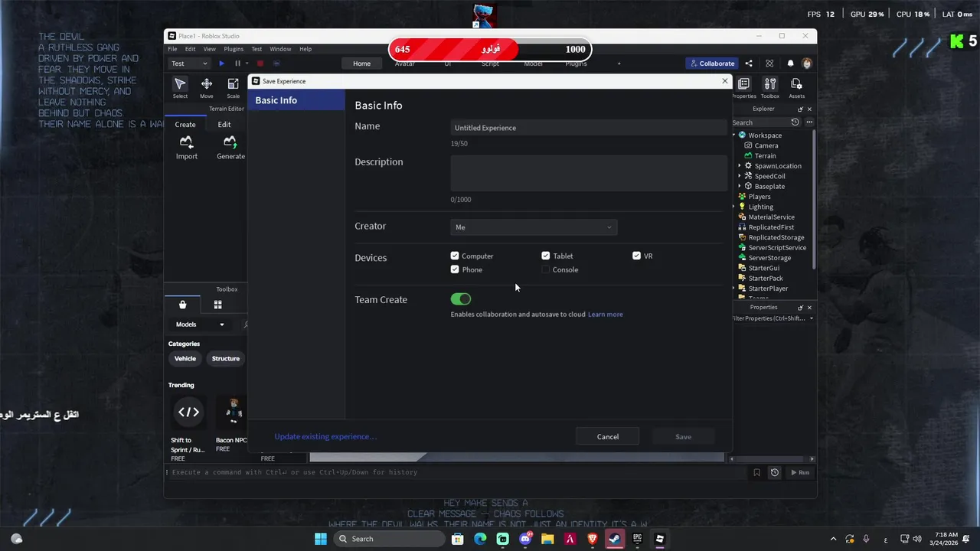Click the Cancel button in the dialog
Image resolution: width=980 pixels, height=551 pixels.
pyautogui.click(x=608, y=437)
